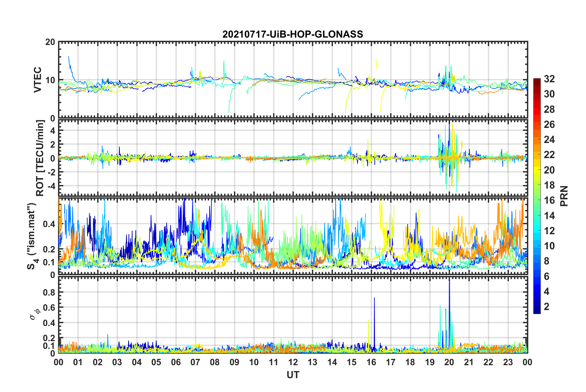Click colorbar tick label "12"
The image size is (586, 392).
[549, 231]
